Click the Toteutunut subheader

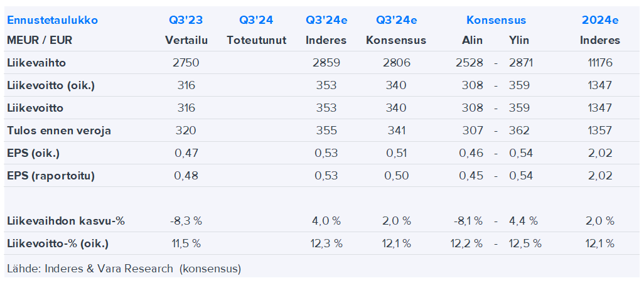tap(256, 40)
